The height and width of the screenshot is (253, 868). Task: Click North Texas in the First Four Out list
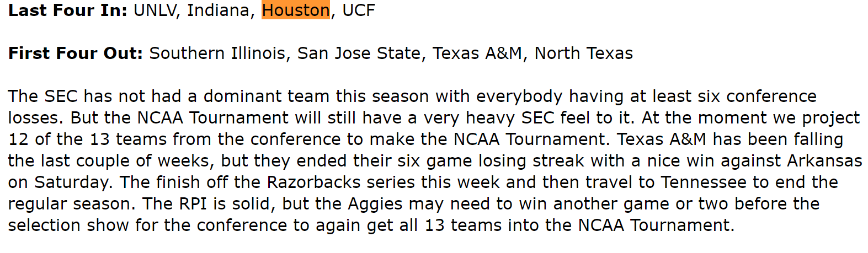pyautogui.click(x=584, y=53)
